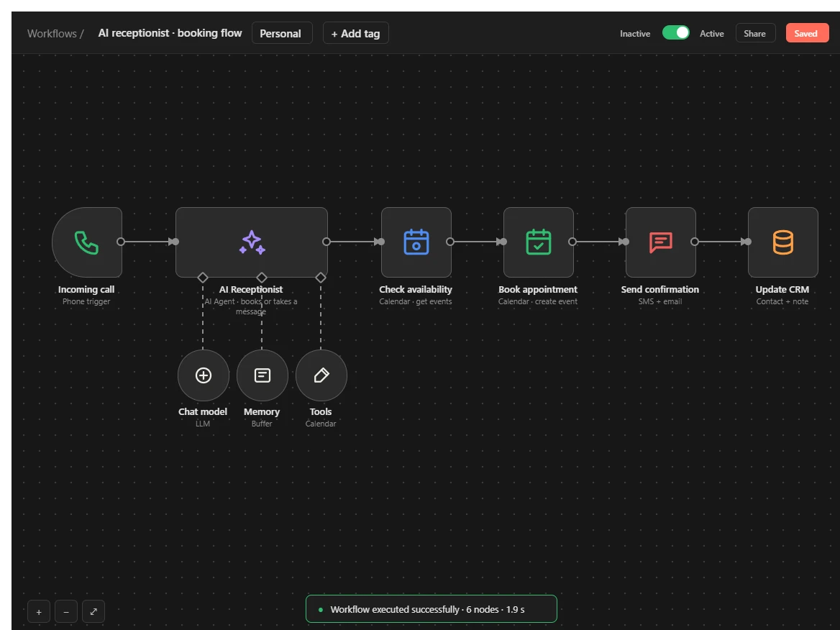Toggle the workflow Active switch
The image size is (840, 630).
coord(675,32)
